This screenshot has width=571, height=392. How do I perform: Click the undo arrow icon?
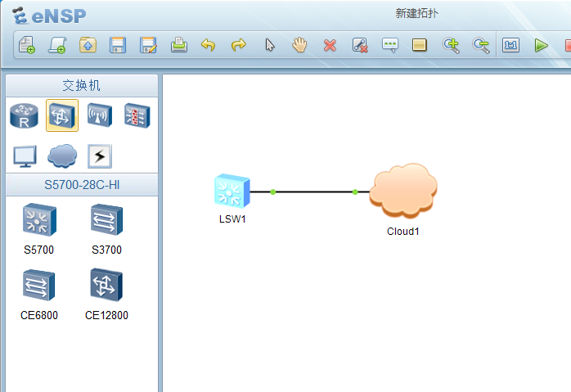tap(208, 45)
